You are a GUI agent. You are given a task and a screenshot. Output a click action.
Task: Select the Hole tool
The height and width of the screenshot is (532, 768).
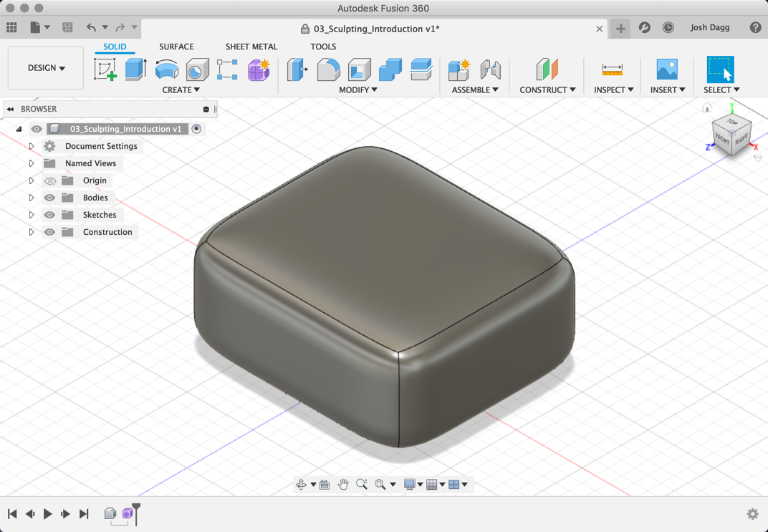click(198, 69)
